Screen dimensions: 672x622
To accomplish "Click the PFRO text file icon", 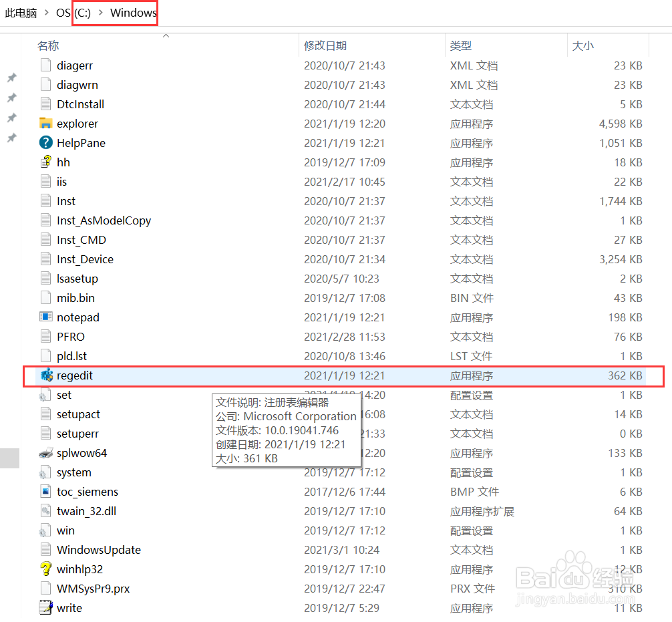I will pyautogui.click(x=46, y=337).
